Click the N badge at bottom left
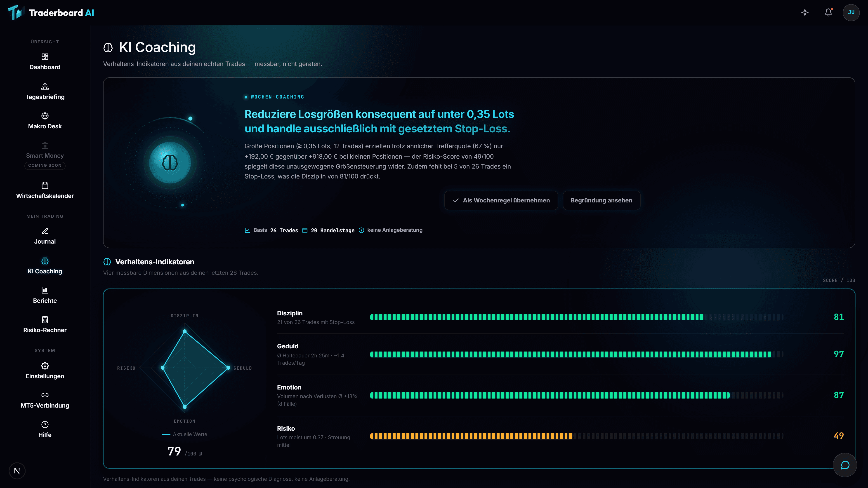The width and height of the screenshot is (868, 488). pos(17,471)
